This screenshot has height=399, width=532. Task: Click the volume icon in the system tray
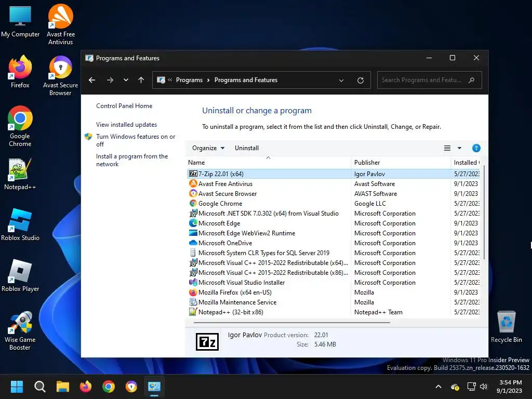(484, 387)
